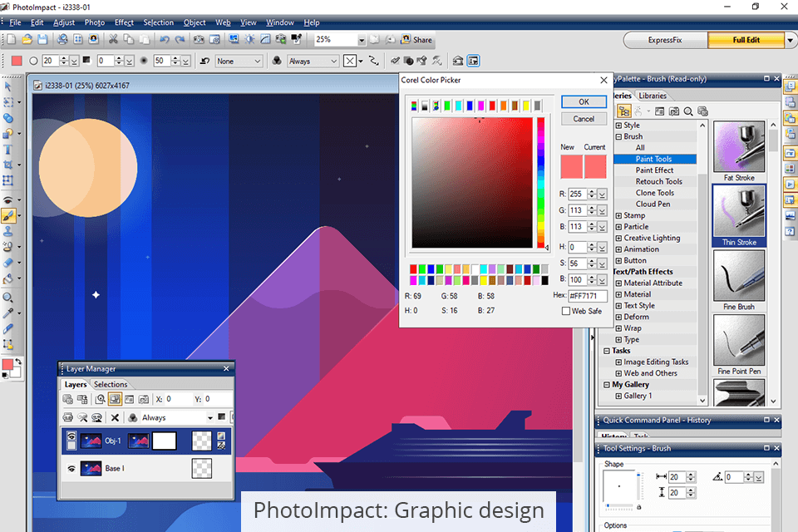Open the Selection menu
The width and height of the screenshot is (798, 532).
pyautogui.click(x=158, y=22)
